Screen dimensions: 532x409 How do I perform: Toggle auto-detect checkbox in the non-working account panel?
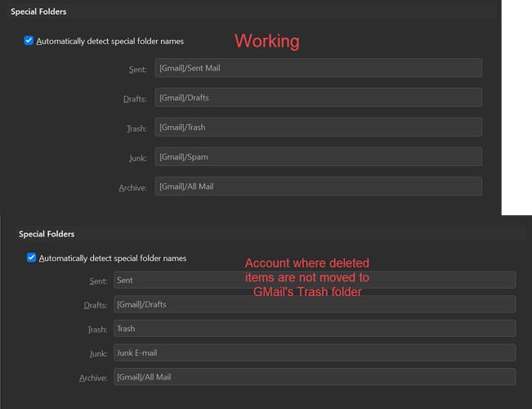tap(32, 258)
